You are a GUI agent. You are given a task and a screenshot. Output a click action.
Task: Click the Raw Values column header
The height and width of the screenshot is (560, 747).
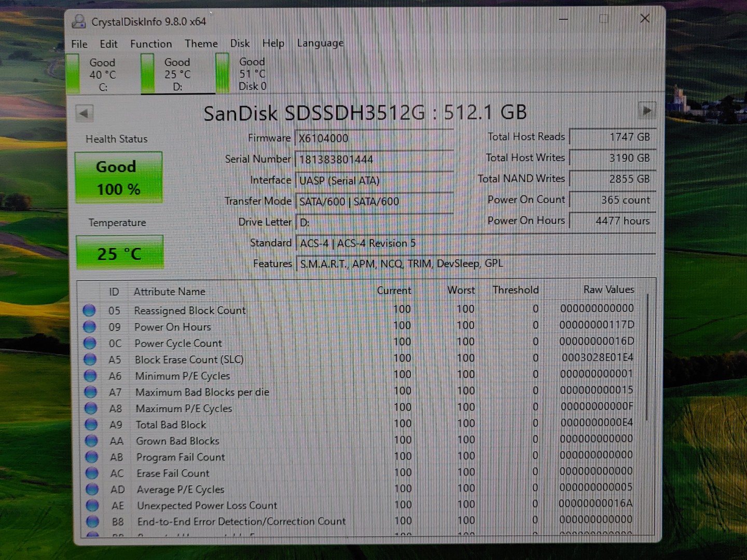pyautogui.click(x=608, y=289)
